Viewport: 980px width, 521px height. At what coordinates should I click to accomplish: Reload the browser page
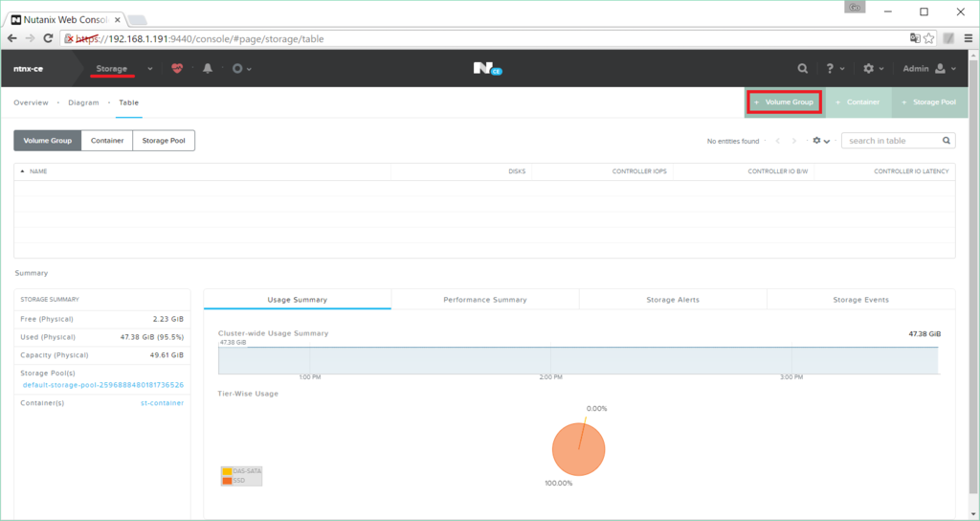[48, 38]
